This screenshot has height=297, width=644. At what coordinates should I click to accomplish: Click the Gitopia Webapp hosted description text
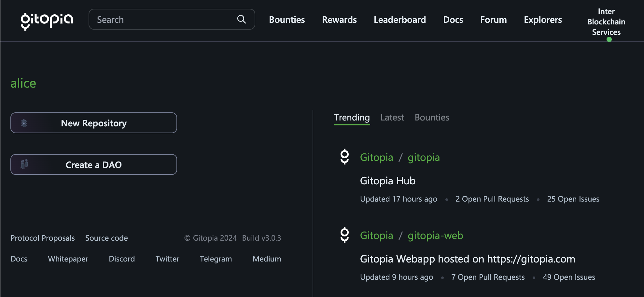(x=468, y=259)
